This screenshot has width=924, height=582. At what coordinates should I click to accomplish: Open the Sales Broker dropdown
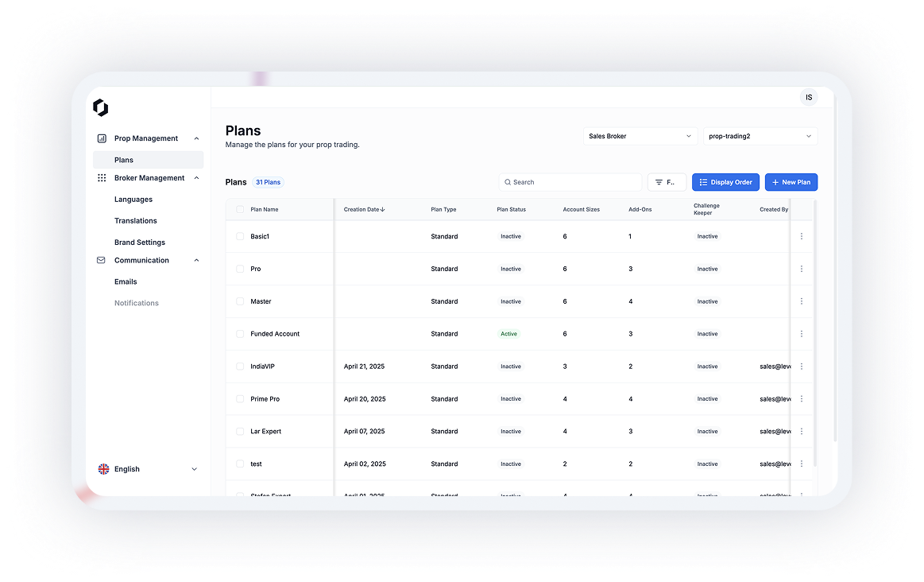click(640, 136)
